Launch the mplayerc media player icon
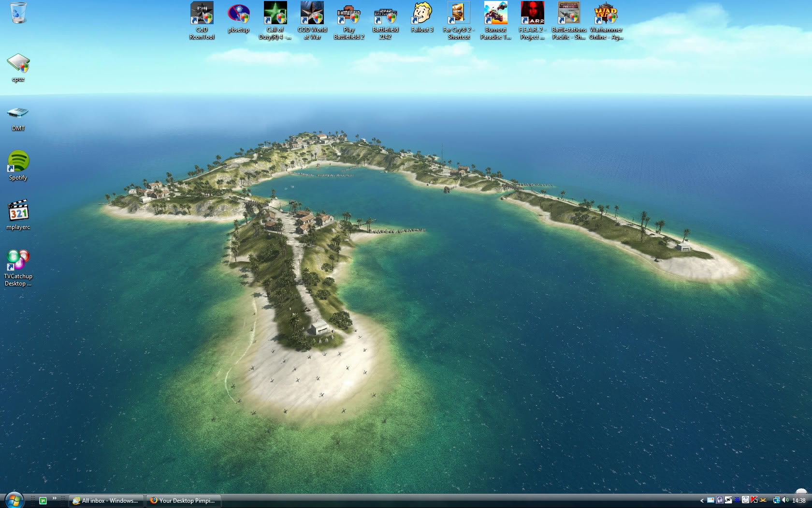This screenshot has height=508, width=812. coord(18,211)
